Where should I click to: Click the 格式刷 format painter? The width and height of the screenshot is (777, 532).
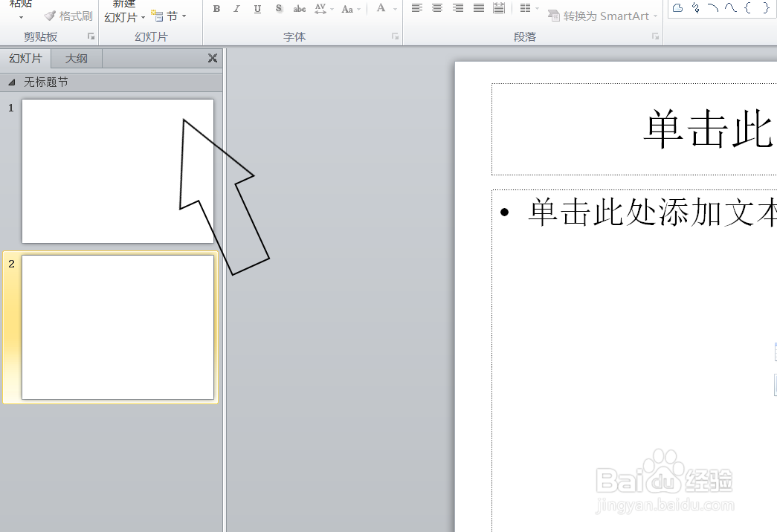click(x=68, y=16)
